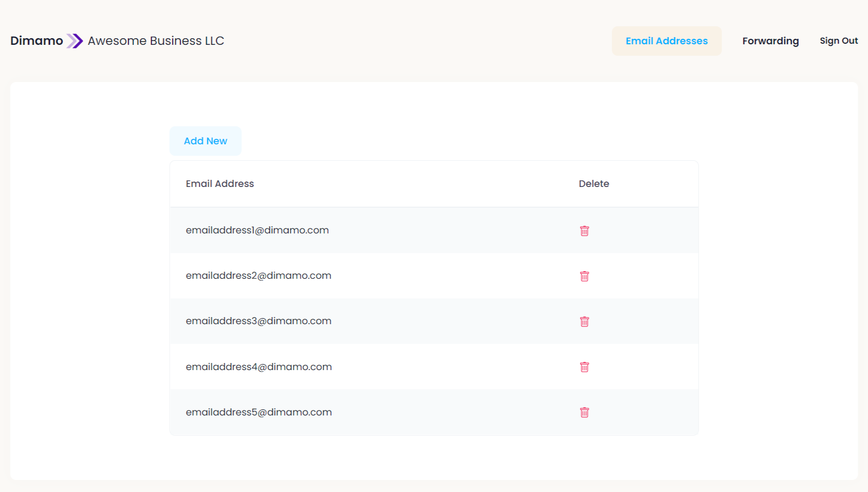868x492 pixels.
Task: Select the emailaddress3@dimamo.com text
Action: point(258,321)
